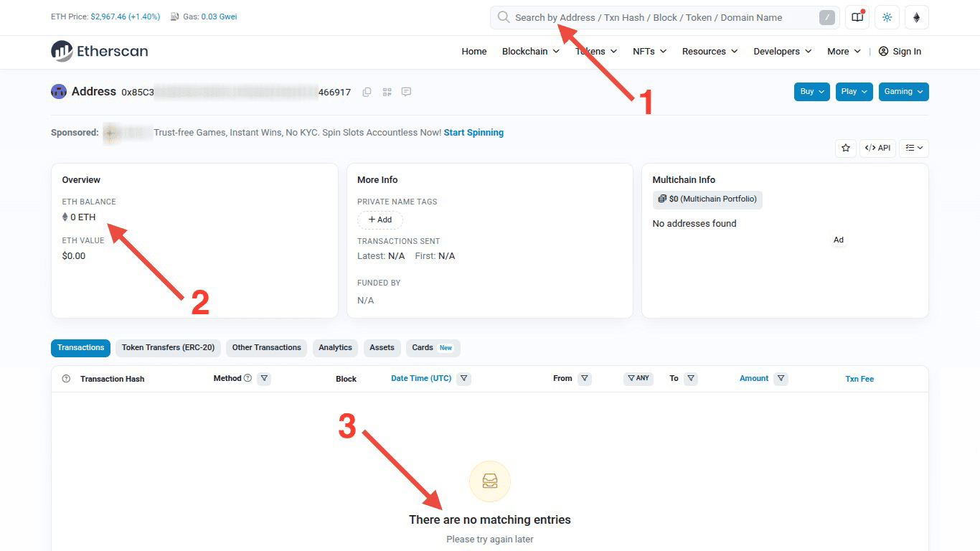
Task: Open the Gaming dropdown button
Action: [903, 92]
